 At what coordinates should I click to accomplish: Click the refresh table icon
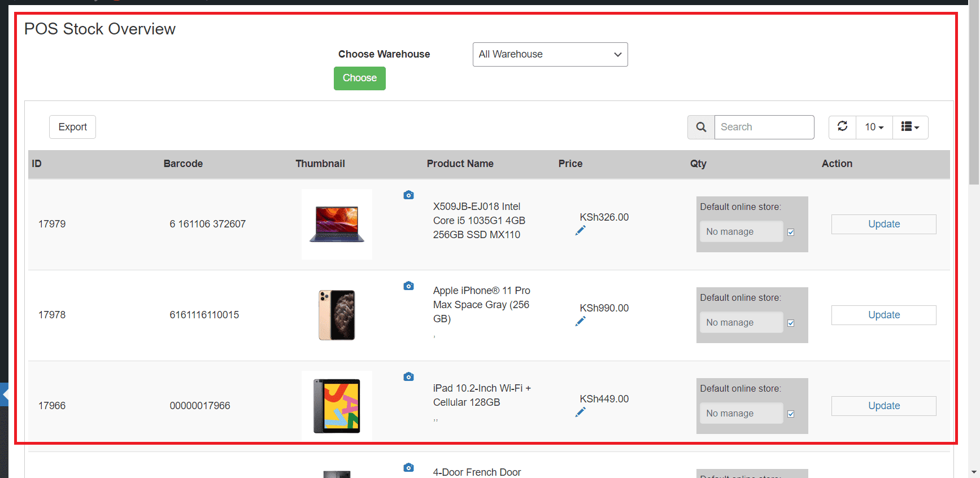842,126
